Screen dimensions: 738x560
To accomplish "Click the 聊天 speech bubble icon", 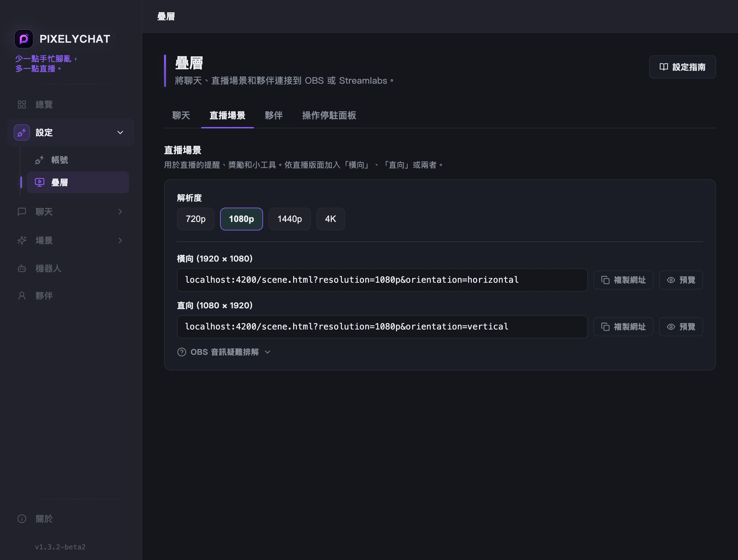I will point(22,212).
